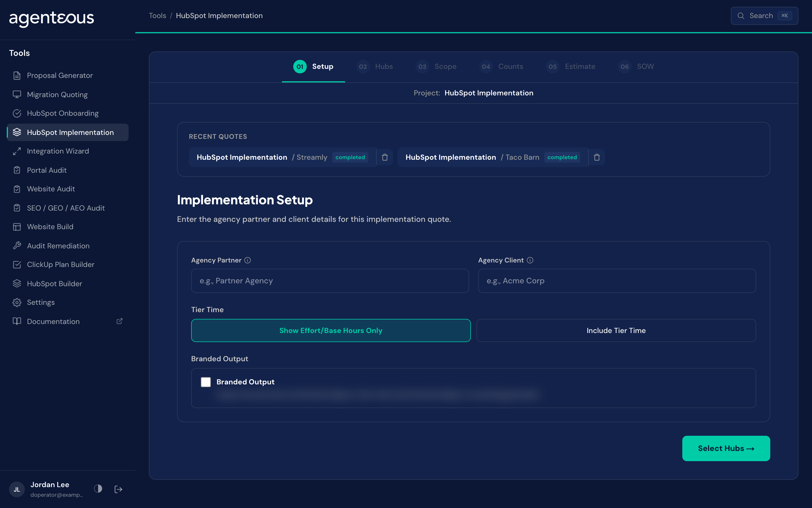The width and height of the screenshot is (812, 508).
Task: Click the Documentation book icon
Action: pos(17,321)
